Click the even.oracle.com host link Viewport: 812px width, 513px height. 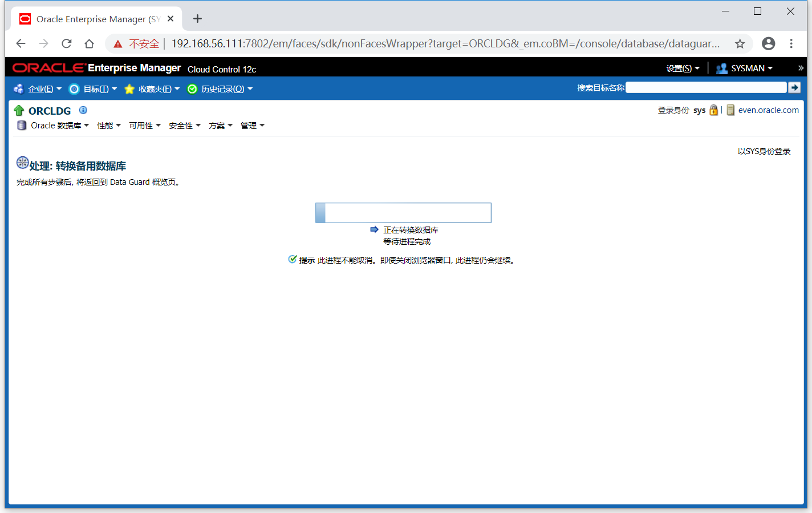pyautogui.click(x=768, y=110)
